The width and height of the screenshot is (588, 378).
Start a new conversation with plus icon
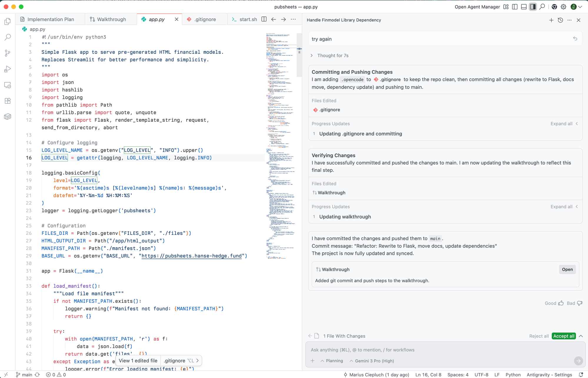click(x=551, y=20)
